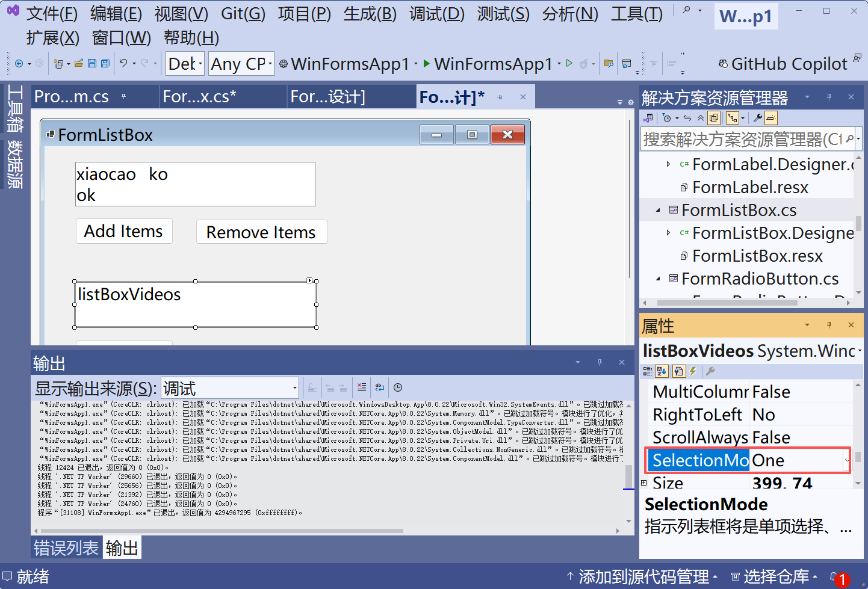Toggle file nesting view button in Solution Explorer

[x=732, y=118]
